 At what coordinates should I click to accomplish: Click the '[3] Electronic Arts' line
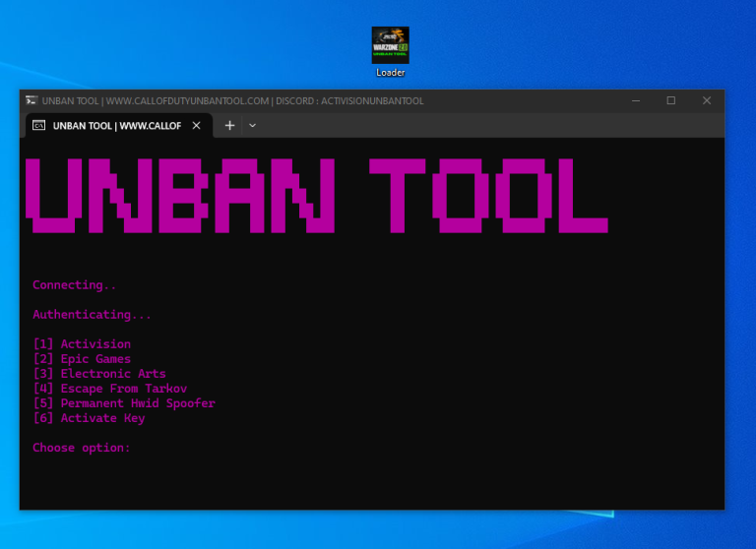99,374
